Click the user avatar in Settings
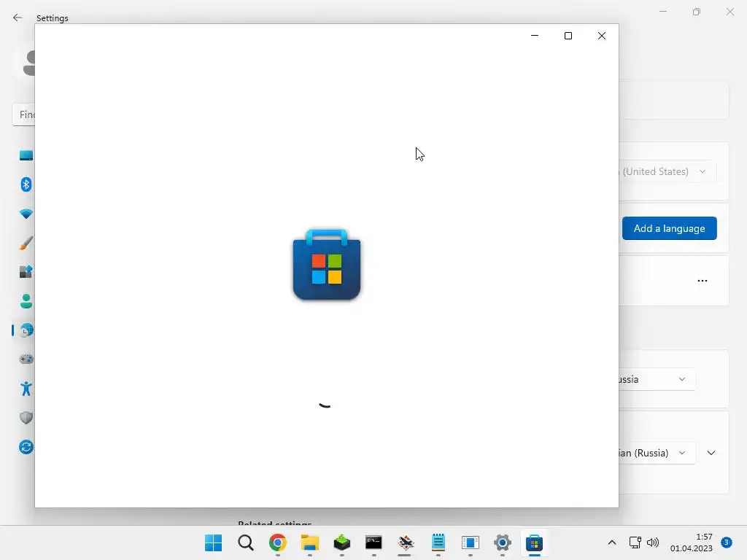This screenshot has width=747, height=560. [28, 63]
